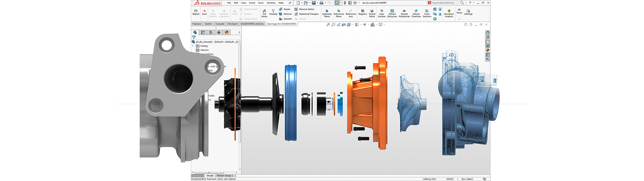The width and height of the screenshot is (644, 181).
Task: Click the Import scan icon
Action: (x=196, y=12)
